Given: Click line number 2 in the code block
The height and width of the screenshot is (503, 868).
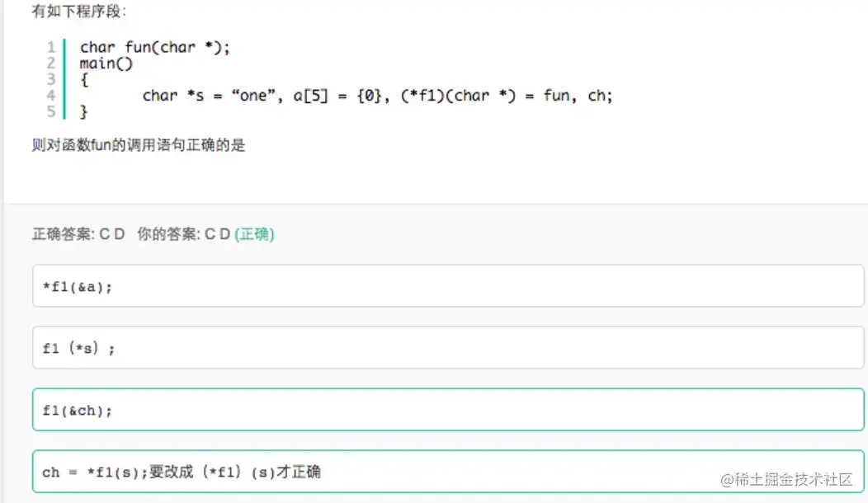Looking at the screenshot, I should (x=50, y=63).
